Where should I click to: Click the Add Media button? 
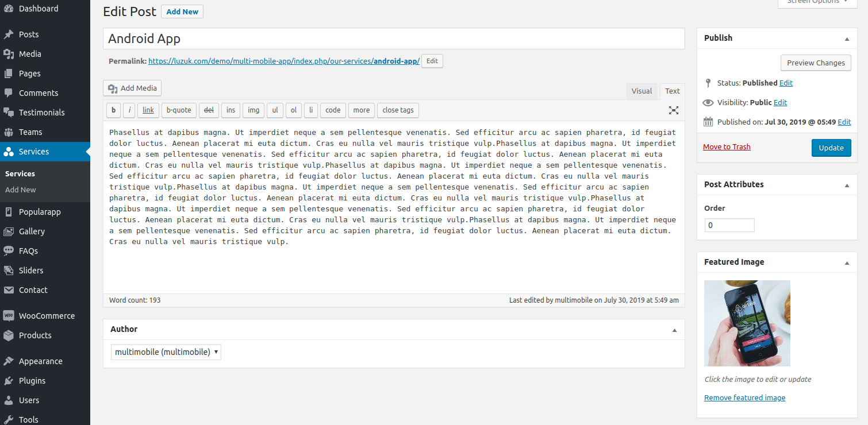point(132,88)
